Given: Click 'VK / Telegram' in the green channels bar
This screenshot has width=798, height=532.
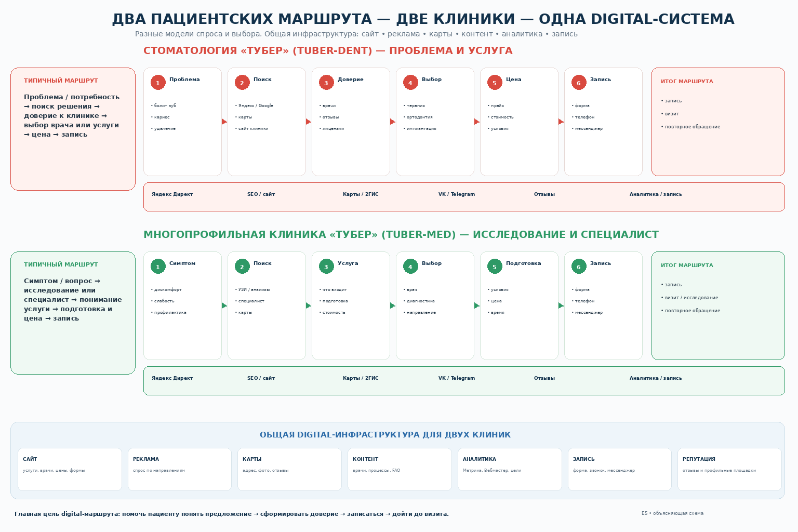Looking at the screenshot, I should (x=457, y=378).
